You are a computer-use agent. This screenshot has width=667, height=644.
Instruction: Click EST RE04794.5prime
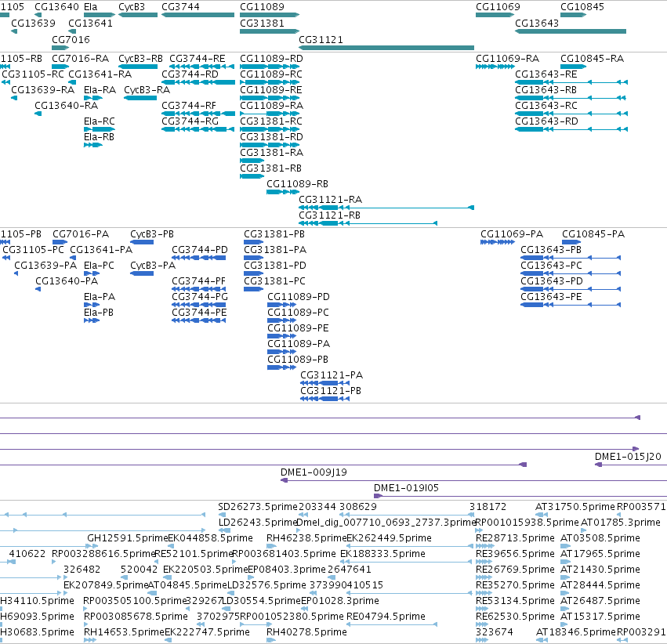tap(386, 617)
